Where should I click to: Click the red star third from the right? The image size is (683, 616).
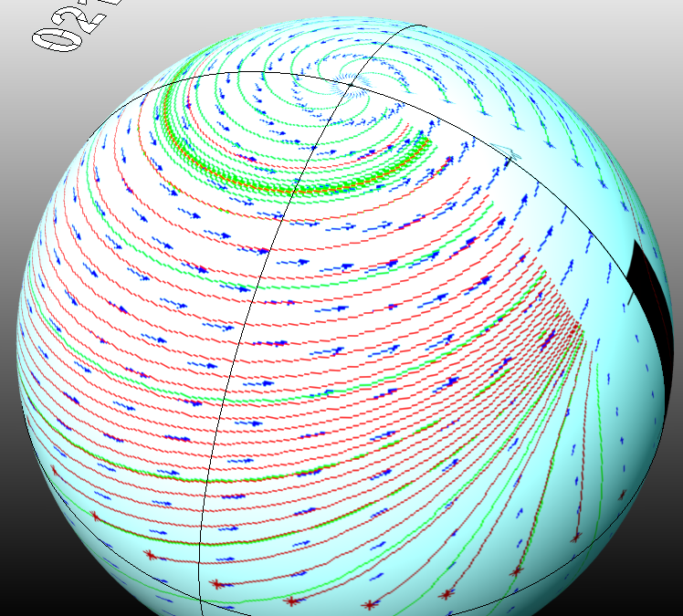tap(446, 595)
